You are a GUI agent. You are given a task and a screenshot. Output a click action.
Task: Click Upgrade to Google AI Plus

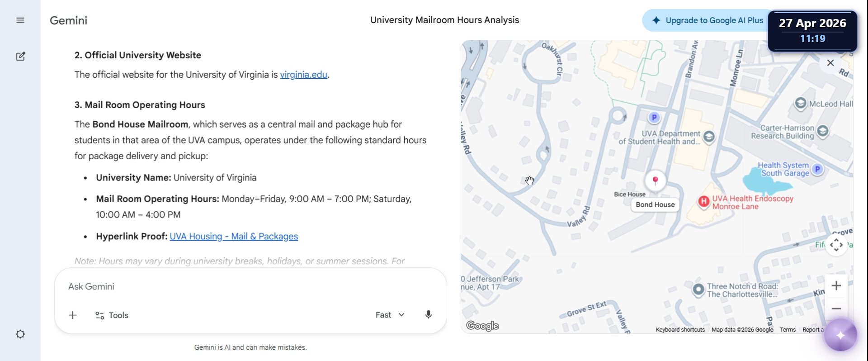pyautogui.click(x=708, y=20)
